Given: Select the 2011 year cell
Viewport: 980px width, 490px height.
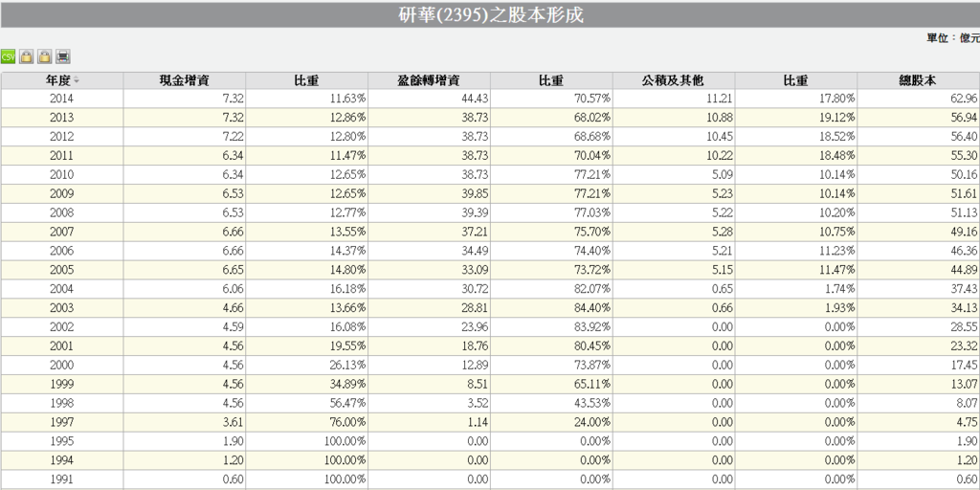Looking at the screenshot, I should [62, 156].
